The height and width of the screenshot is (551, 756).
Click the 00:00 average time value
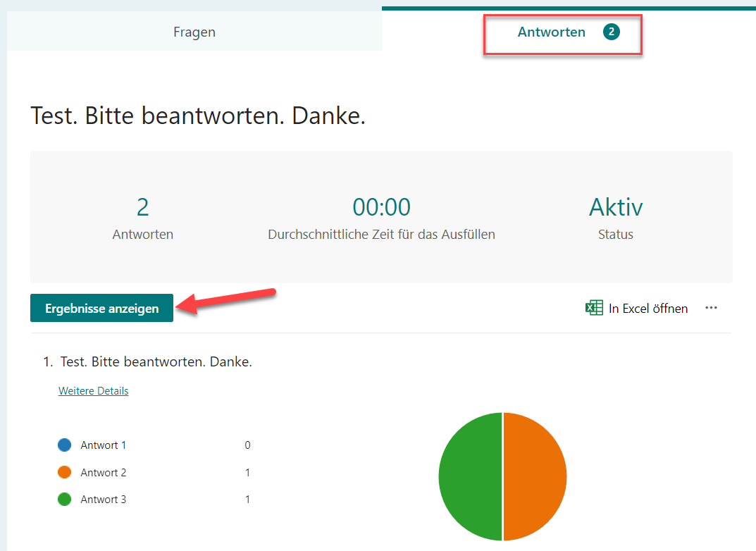(381, 207)
